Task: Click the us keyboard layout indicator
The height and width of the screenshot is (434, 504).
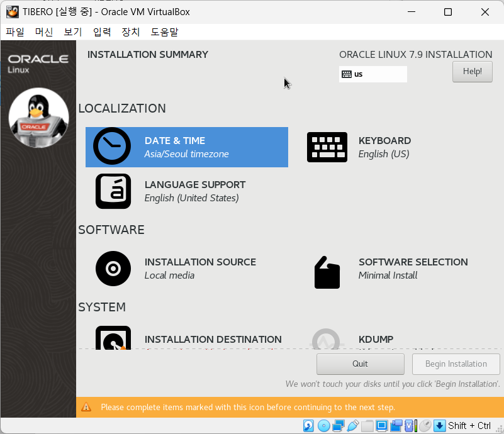Action: click(373, 74)
